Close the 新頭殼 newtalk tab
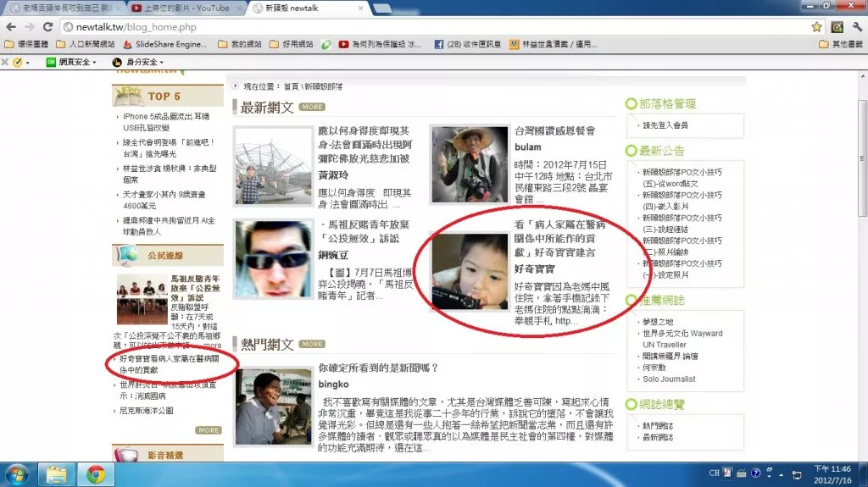Viewport: 868px width, 487px height. pos(360,8)
